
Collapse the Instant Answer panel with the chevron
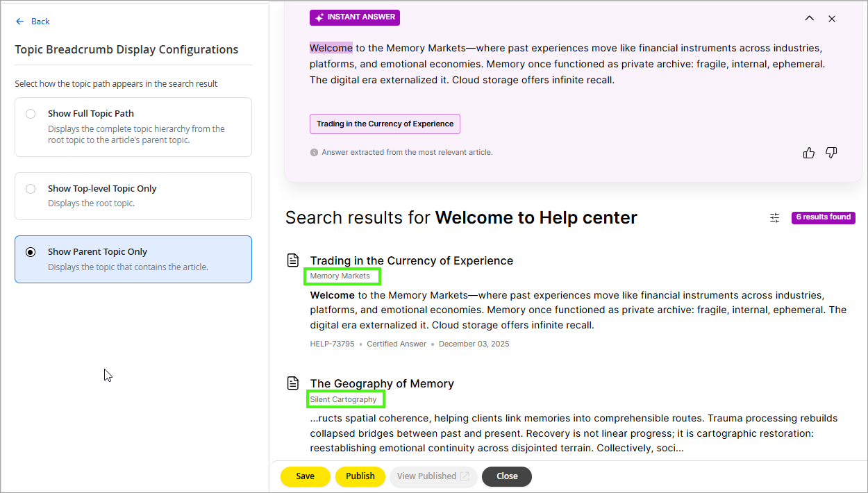809,19
